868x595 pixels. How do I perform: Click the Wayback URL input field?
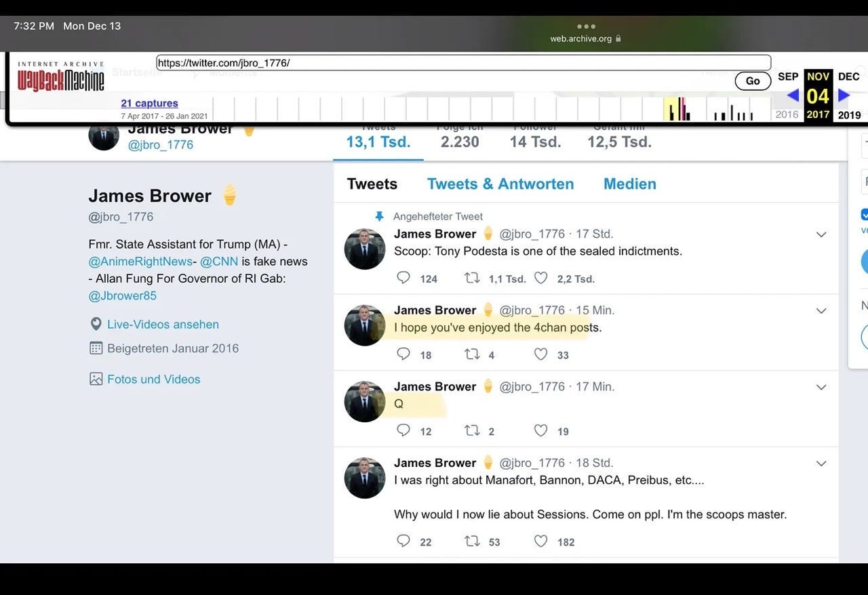[463, 63]
